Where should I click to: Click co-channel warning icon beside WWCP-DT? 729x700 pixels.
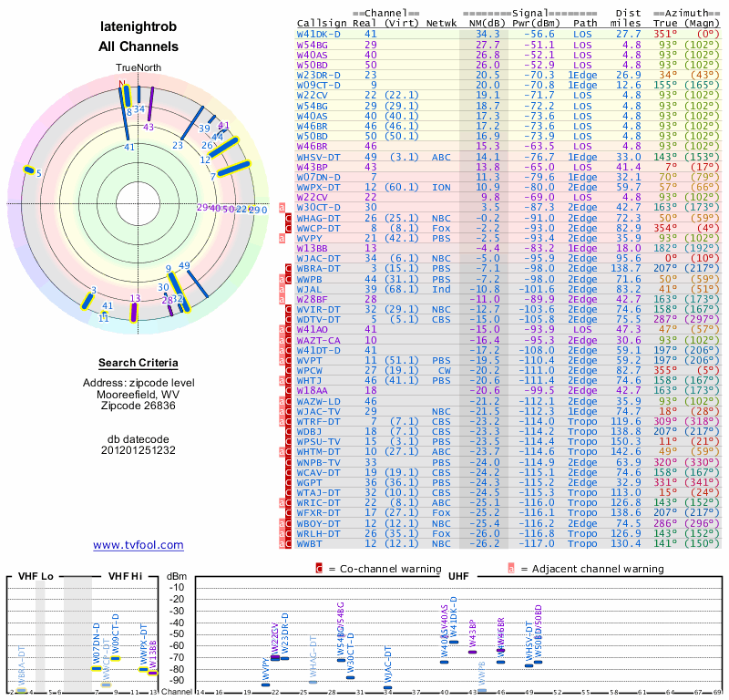coord(288,229)
